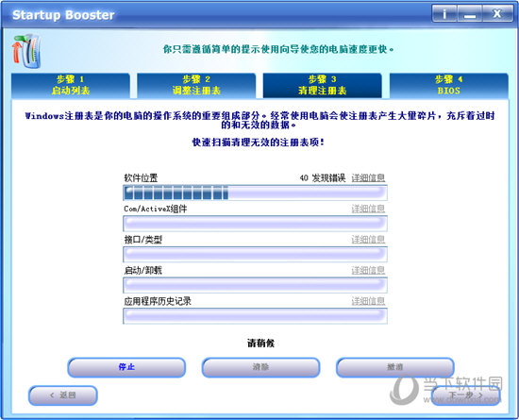
Task: Click the 软件位置 scan progress bar
Action: coord(255,193)
